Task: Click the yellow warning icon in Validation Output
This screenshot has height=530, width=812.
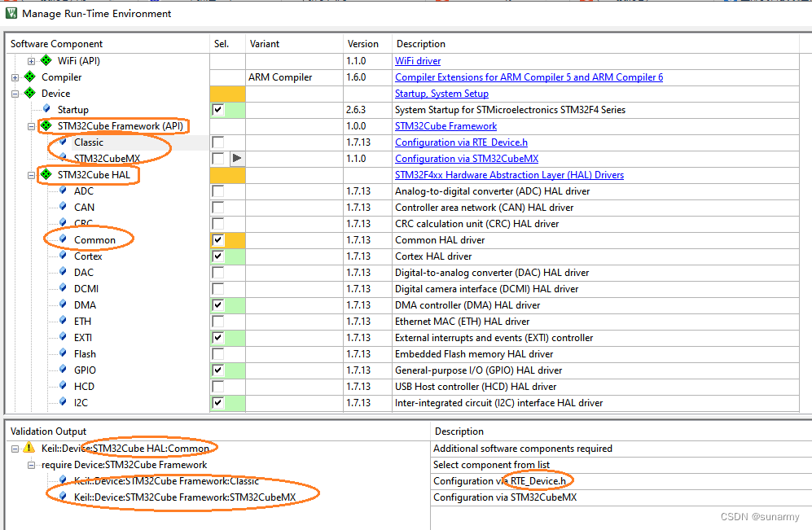Action: [29, 448]
